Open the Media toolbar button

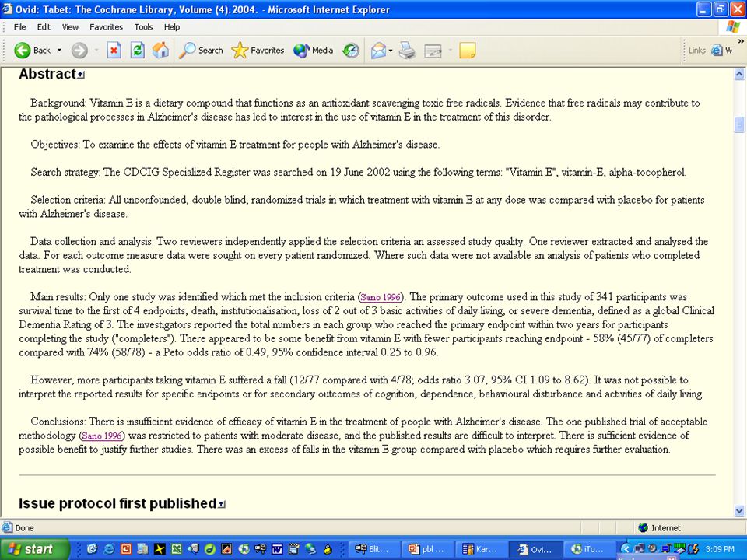(x=313, y=50)
